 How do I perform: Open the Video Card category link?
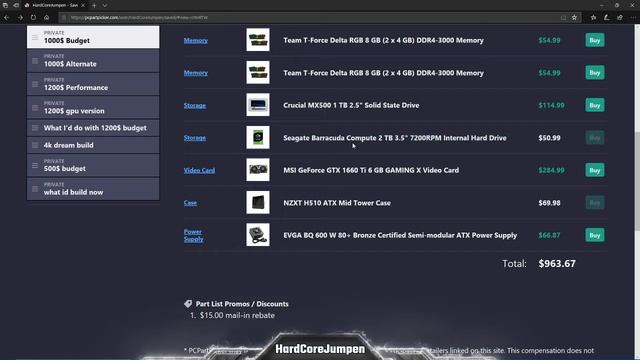[x=199, y=170]
